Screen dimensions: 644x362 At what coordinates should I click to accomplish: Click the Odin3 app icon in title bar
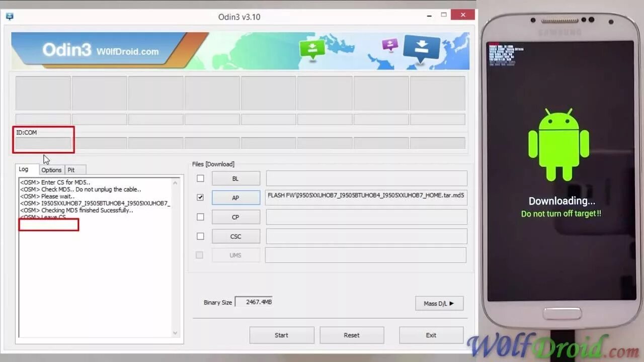(x=10, y=17)
